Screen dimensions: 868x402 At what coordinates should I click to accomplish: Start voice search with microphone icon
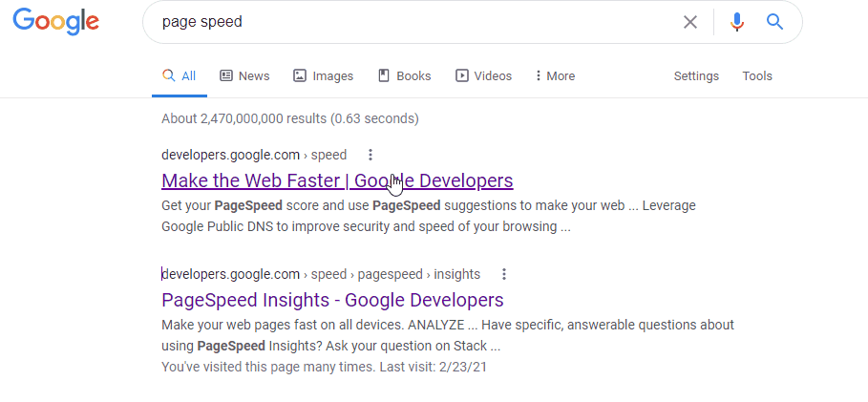pyautogui.click(x=736, y=22)
